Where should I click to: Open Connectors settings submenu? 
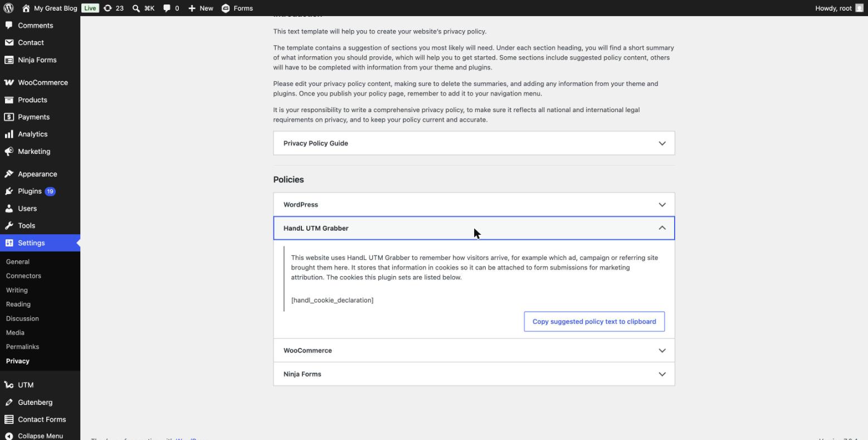coord(23,276)
